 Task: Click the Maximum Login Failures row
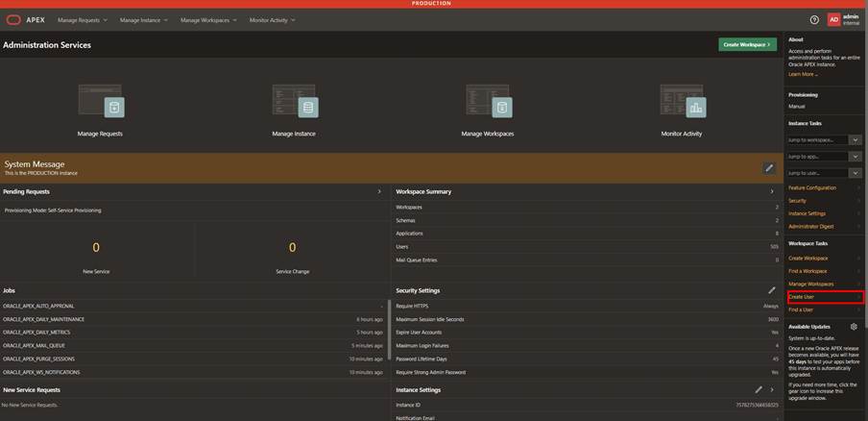[587, 346]
